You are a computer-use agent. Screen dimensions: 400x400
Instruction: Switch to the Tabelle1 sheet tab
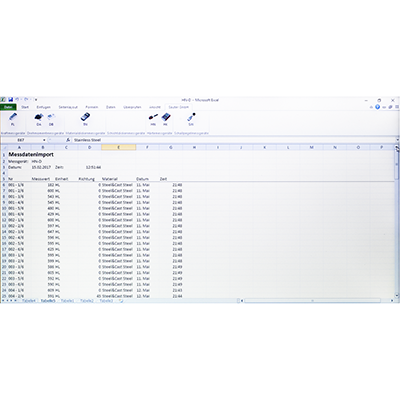click(x=67, y=301)
